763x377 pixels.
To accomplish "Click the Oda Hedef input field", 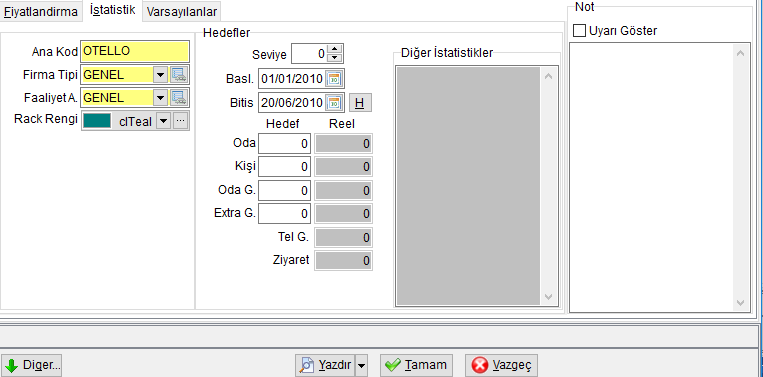I will (x=284, y=144).
